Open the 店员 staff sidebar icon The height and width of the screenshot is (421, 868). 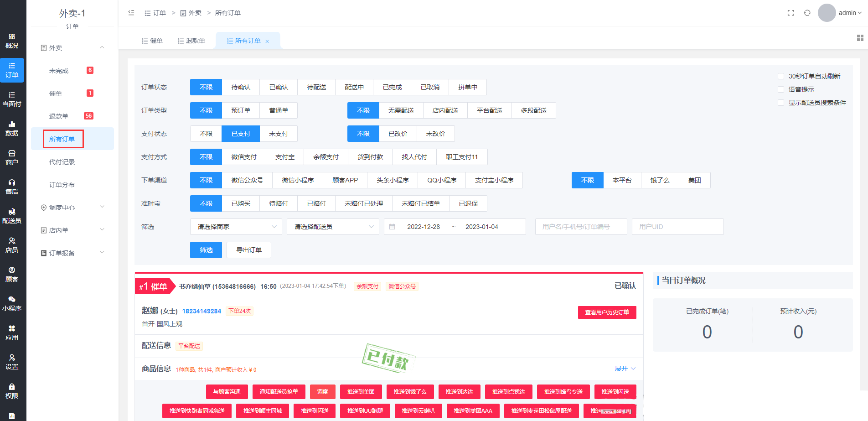pos(12,245)
